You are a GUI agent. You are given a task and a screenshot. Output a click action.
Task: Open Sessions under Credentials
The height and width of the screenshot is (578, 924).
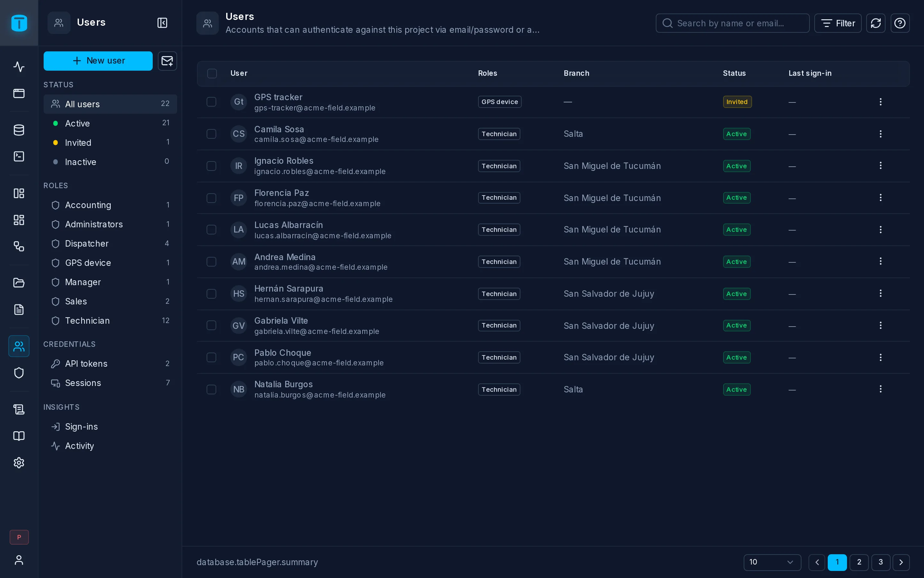[x=110, y=383]
